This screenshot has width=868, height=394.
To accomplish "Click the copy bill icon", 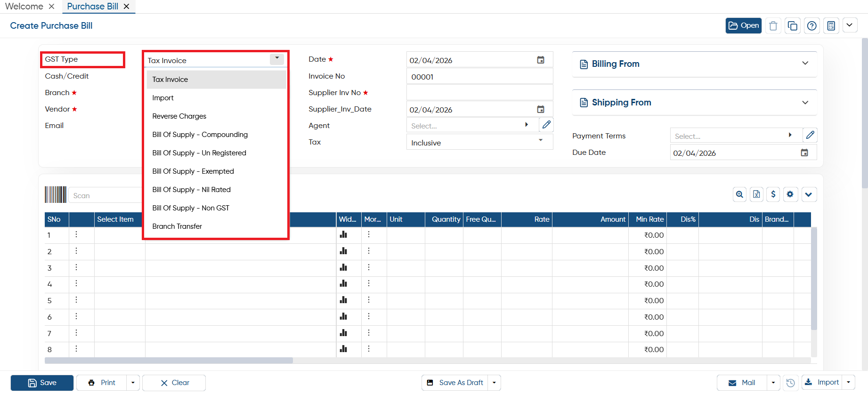I will tap(792, 25).
